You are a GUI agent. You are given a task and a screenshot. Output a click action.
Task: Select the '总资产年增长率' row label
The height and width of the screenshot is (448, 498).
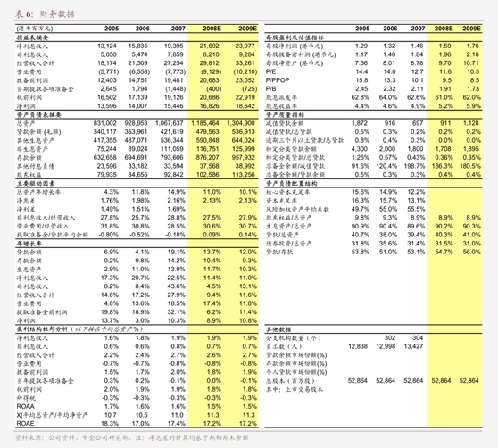coord(38,192)
